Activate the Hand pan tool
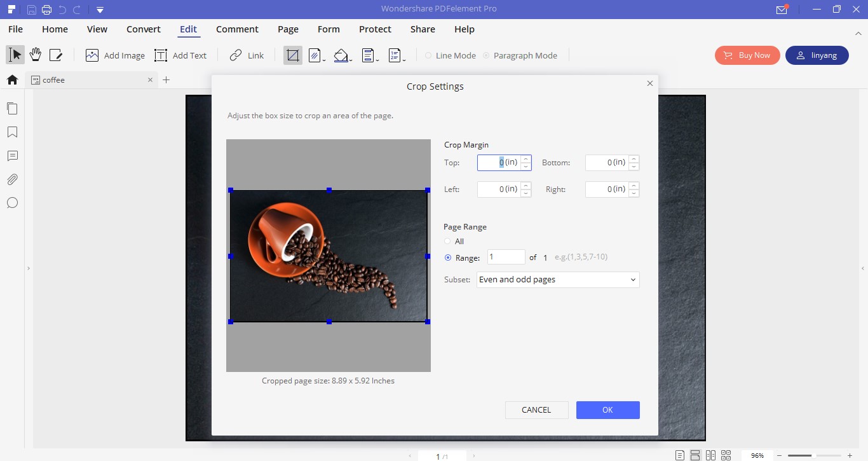The height and width of the screenshot is (461, 868). pos(36,55)
